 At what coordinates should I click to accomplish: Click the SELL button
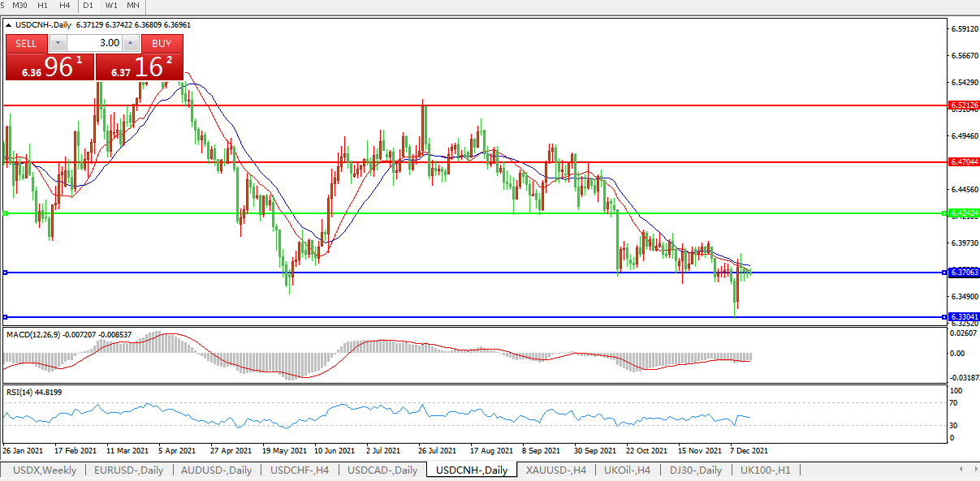tap(26, 43)
